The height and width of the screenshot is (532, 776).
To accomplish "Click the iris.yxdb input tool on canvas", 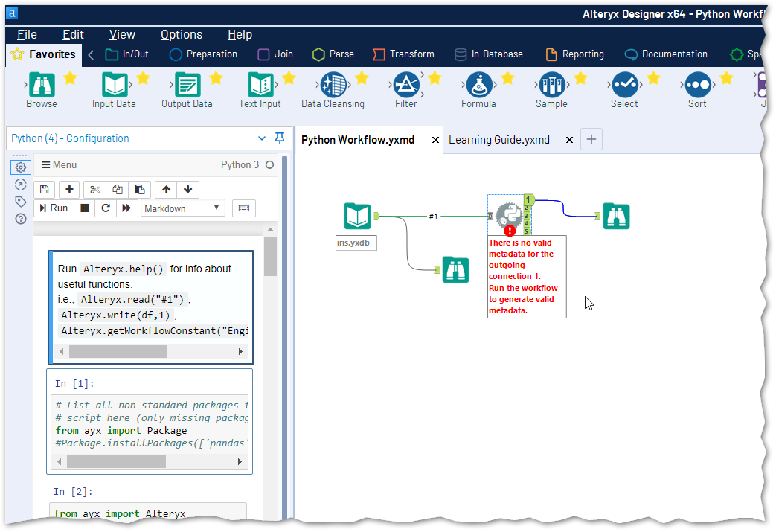I will pos(357,216).
